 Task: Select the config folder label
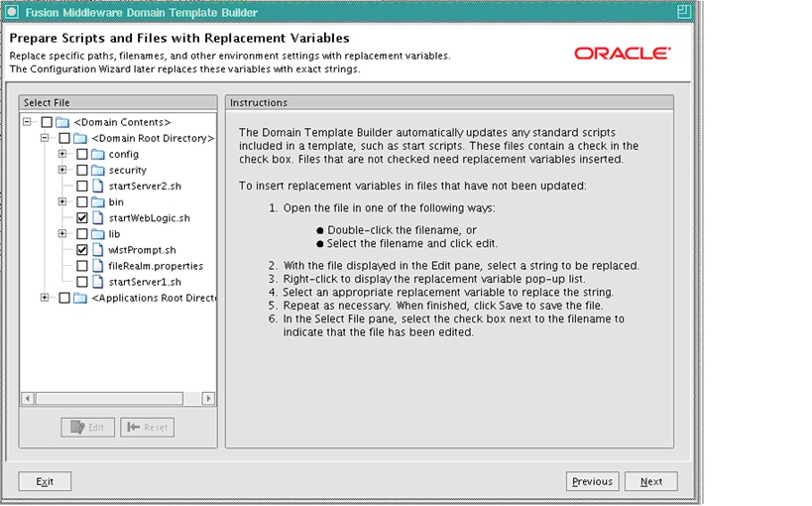124,155
